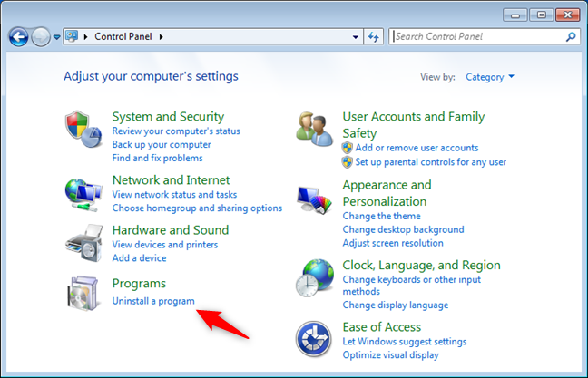The height and width of the screenshot is (378, 588).
Task: Open User Accounts and Family Safety
Action: coord(413,125)
